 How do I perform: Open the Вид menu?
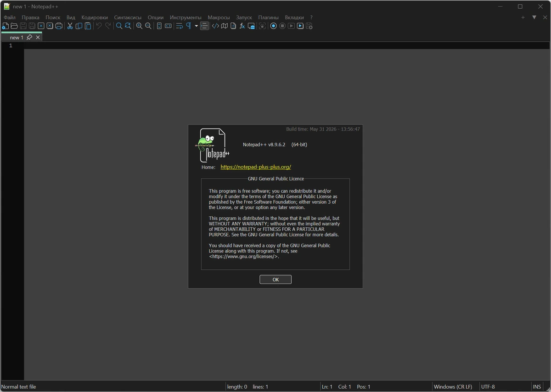click(x=71, y=17)
